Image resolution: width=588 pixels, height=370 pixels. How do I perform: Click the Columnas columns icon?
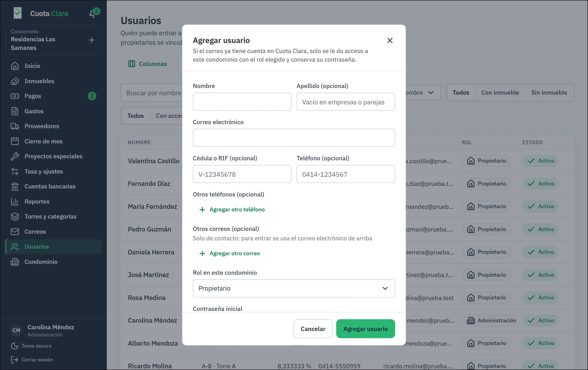tap(131, 64)
